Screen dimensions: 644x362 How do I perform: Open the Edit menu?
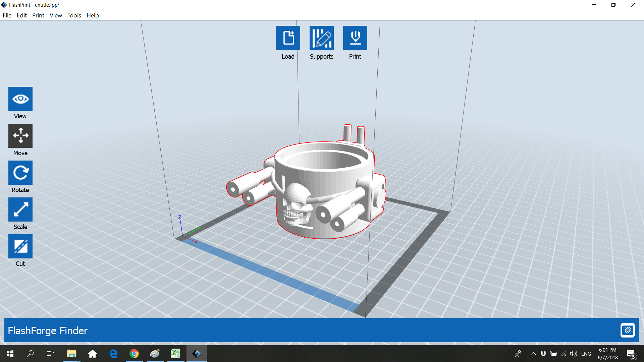click(x=22, y=15)
